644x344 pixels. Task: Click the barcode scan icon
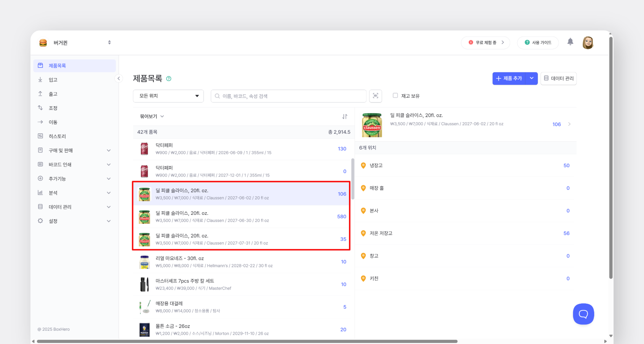pyautogui.click(x=375, y=96)
